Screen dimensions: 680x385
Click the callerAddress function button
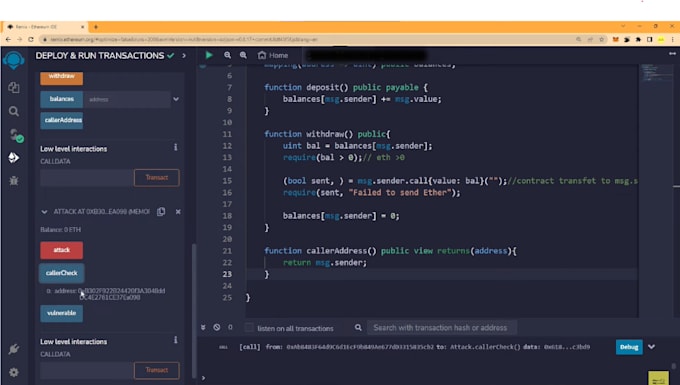[x=62, y=121]
